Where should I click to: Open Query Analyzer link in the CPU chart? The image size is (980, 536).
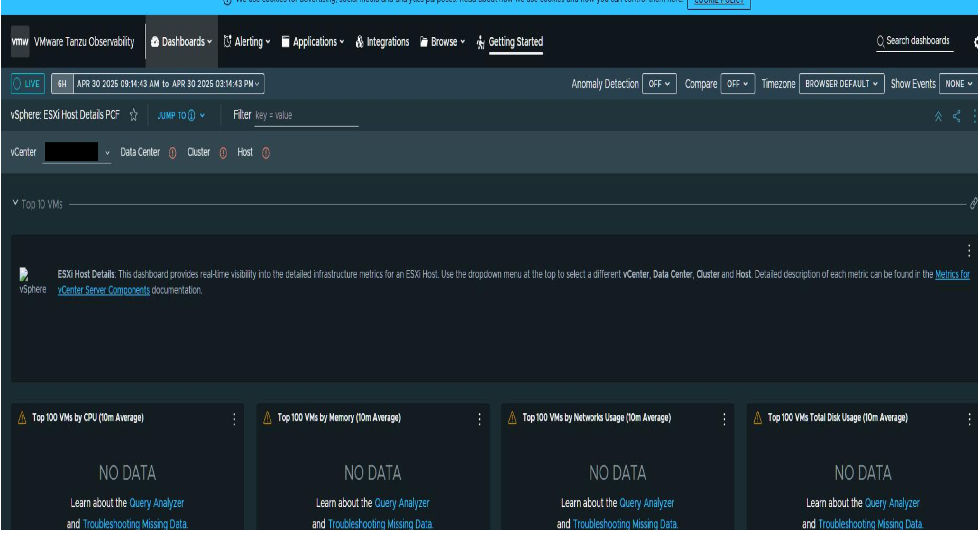156,503
